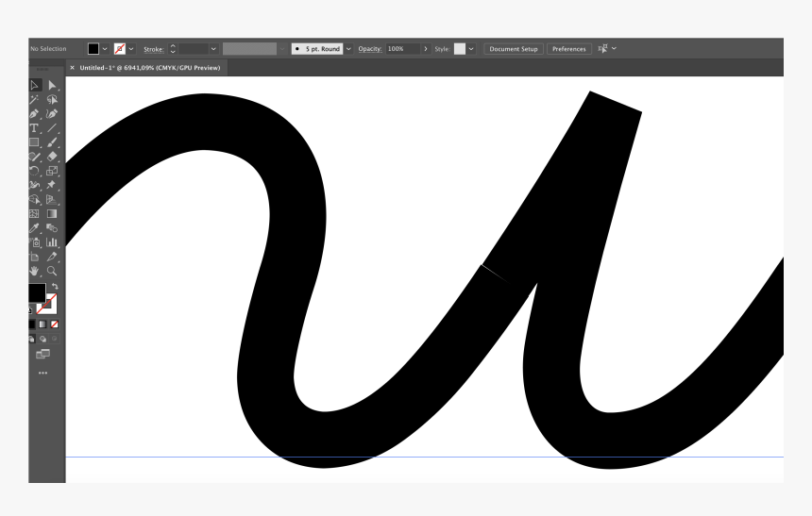Pick the Puppet Warp pin tool
This screenshot has width=812, height=516.
point(52,185)
